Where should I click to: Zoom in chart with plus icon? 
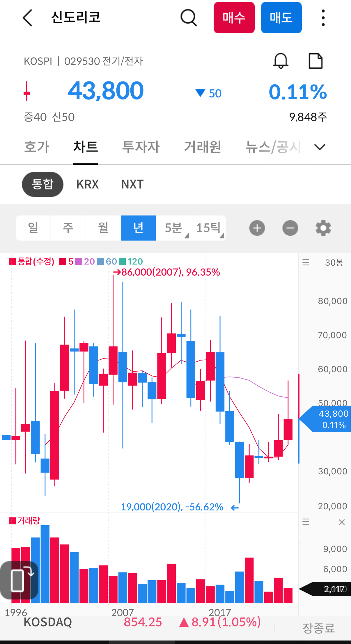257,228
